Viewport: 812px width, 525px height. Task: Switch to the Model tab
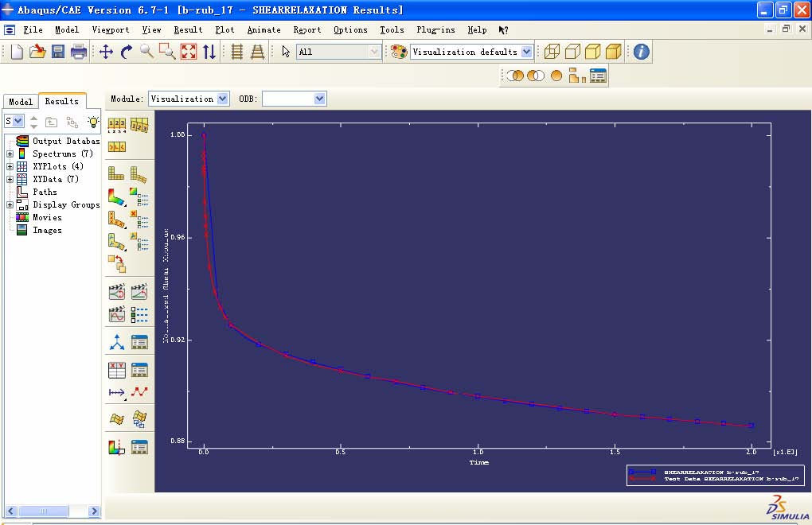point(21,102)
